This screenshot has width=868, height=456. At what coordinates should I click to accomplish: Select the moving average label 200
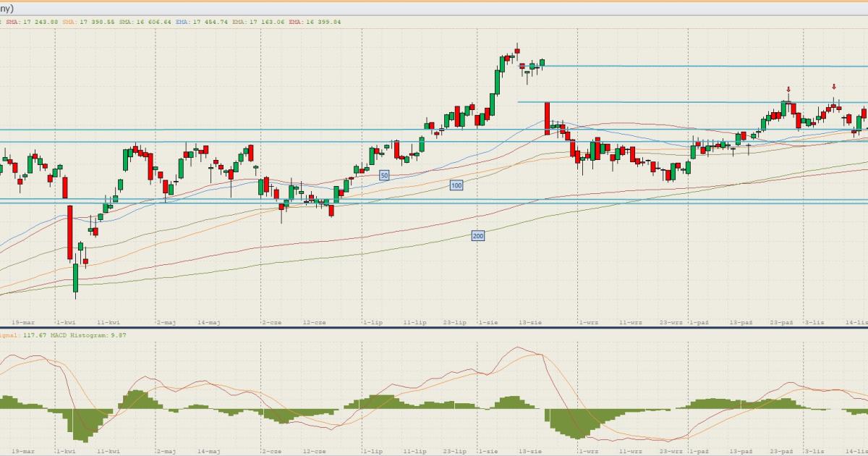(477, 236)
